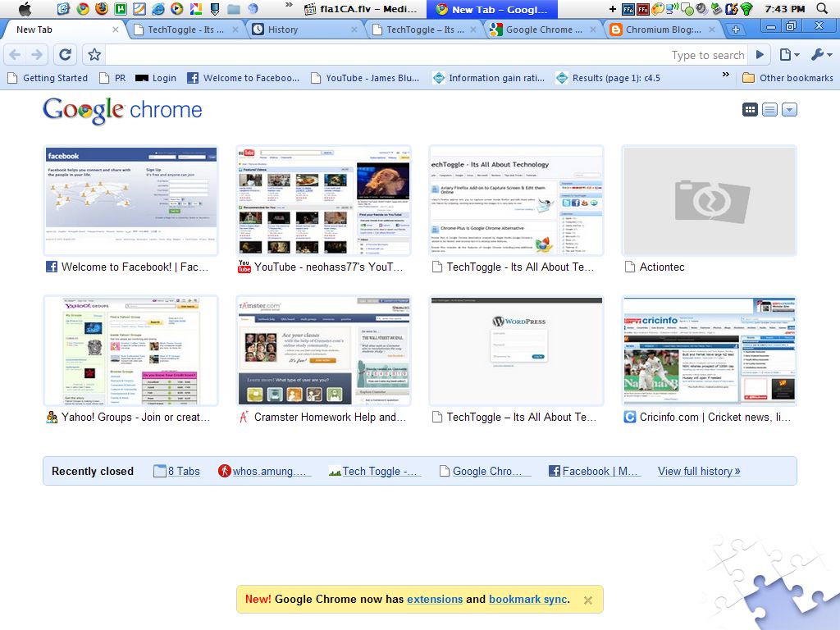Click the Forward navigation arrow

pyautogui.click(x=36, y=55)
